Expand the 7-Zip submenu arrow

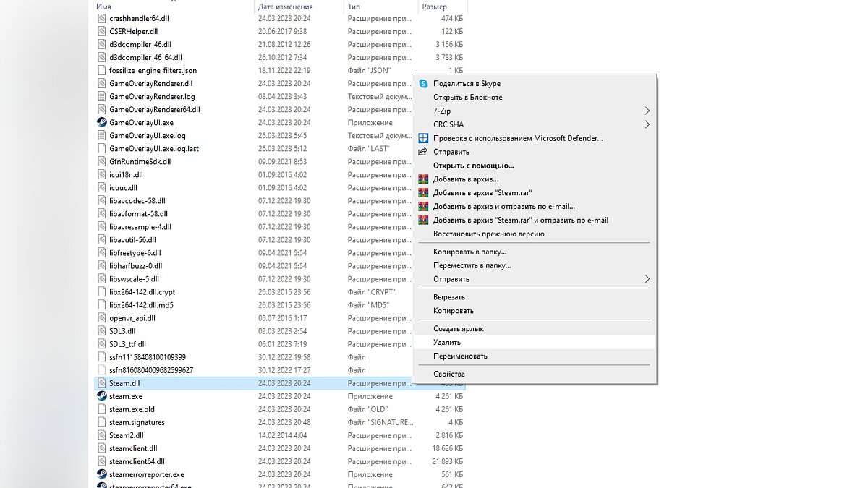647,111
